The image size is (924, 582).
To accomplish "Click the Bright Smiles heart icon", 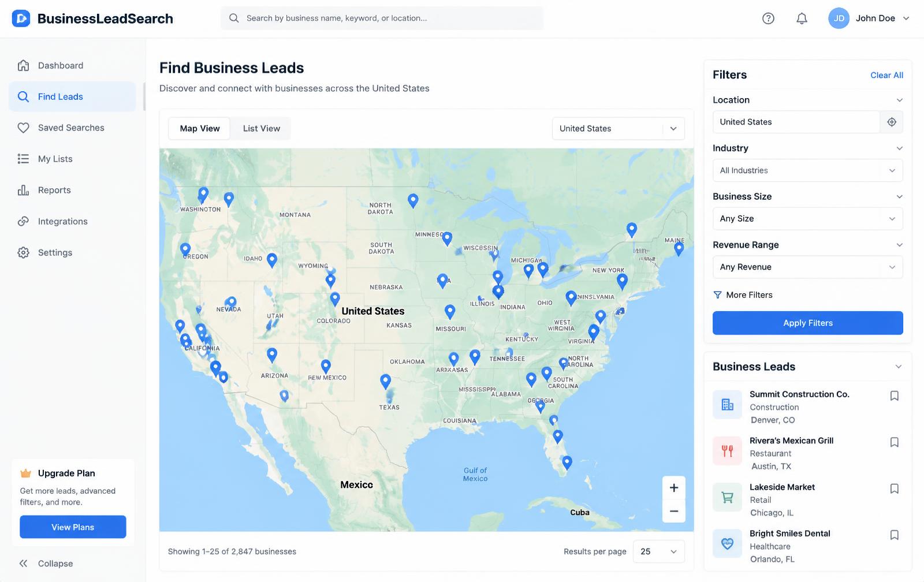I will tap(727, 543).
